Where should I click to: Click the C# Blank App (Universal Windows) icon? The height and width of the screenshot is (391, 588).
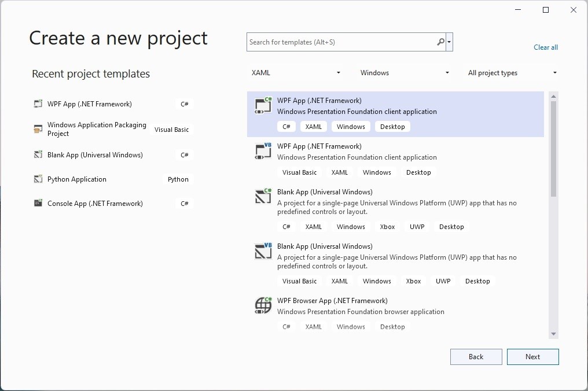click(x=263, y=197)
